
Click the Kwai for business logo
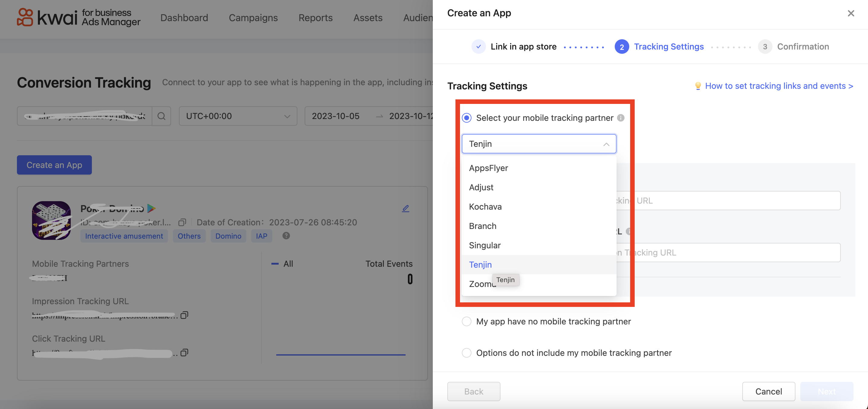coord(79,17)
